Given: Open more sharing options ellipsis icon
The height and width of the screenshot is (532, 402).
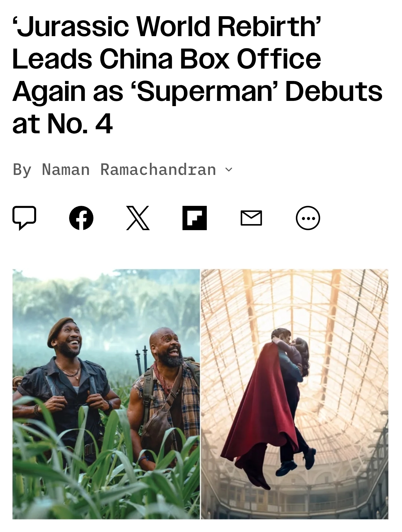Looking at the screenshot, I should pyautogui.click(x=308, y=218).
